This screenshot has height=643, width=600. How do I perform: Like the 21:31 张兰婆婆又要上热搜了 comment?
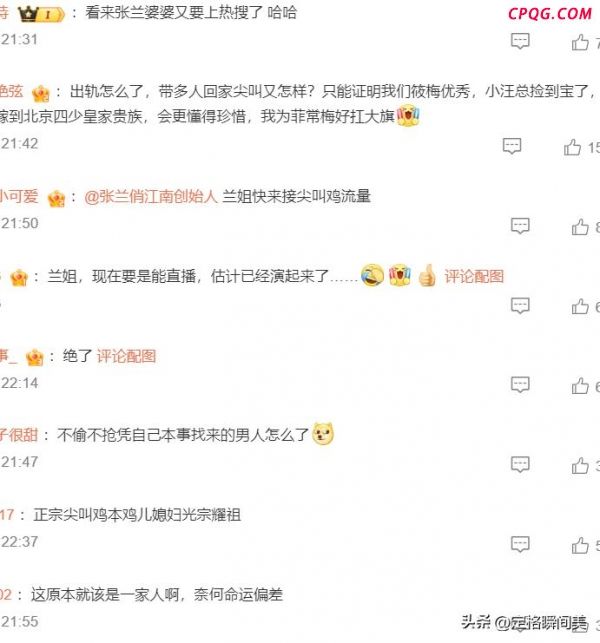click(580, 42)
